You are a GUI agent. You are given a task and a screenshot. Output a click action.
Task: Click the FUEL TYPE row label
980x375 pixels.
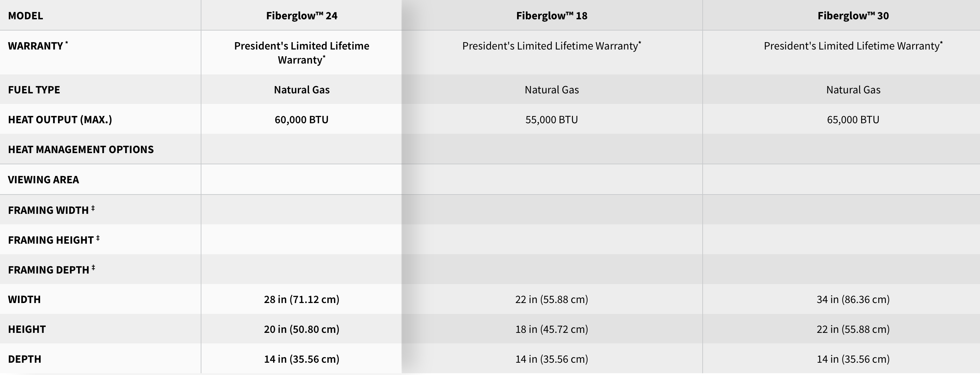[34, 90]
